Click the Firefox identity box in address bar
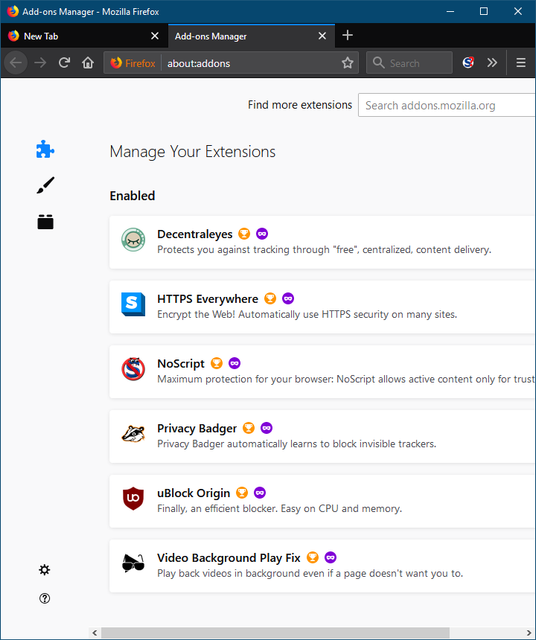536x640 pixels. 133,63
